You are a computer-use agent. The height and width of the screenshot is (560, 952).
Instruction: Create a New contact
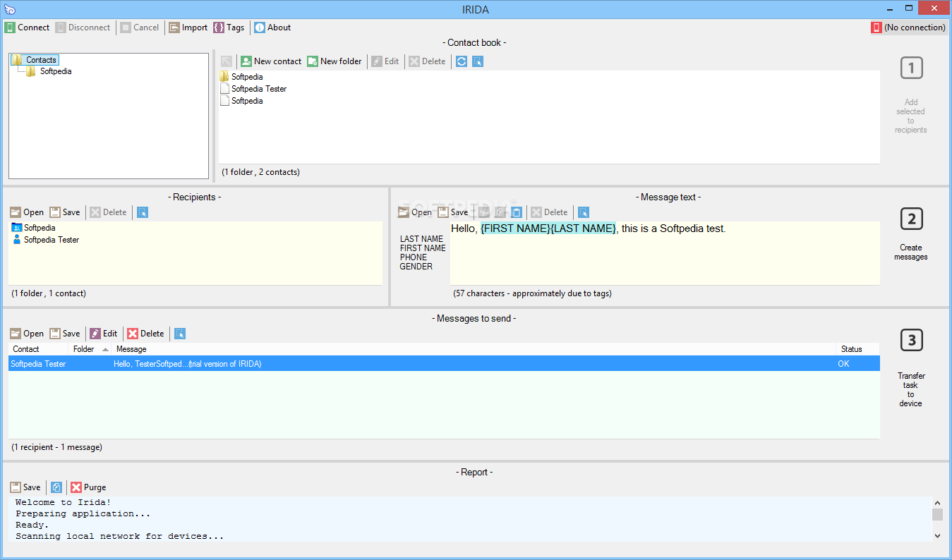point(271,61)
